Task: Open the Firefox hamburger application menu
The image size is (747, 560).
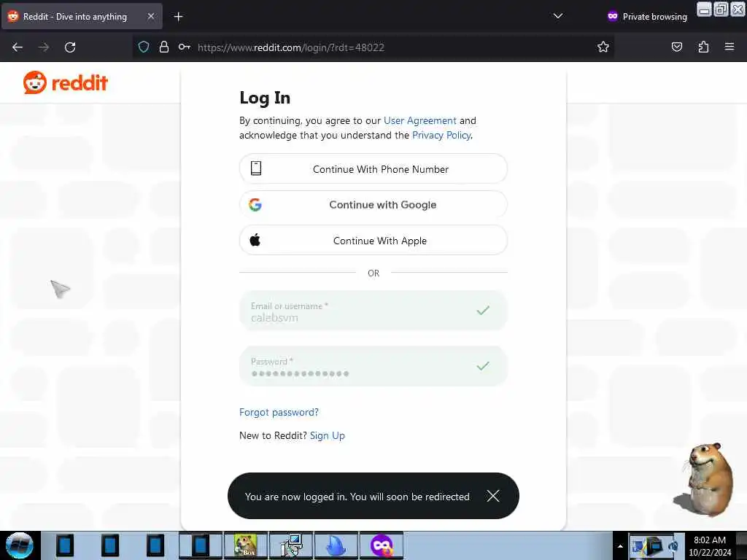Action: [x=729, y=47]
